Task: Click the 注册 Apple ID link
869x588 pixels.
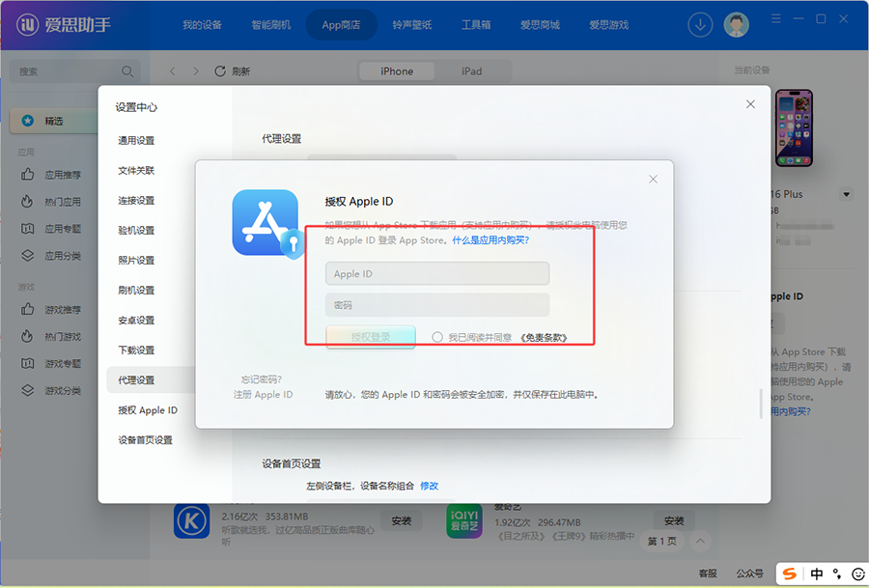Action: tap(264, 395)
